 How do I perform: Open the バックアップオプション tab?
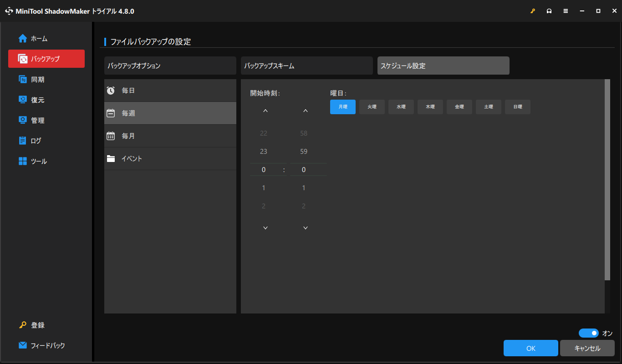[170, 66]
